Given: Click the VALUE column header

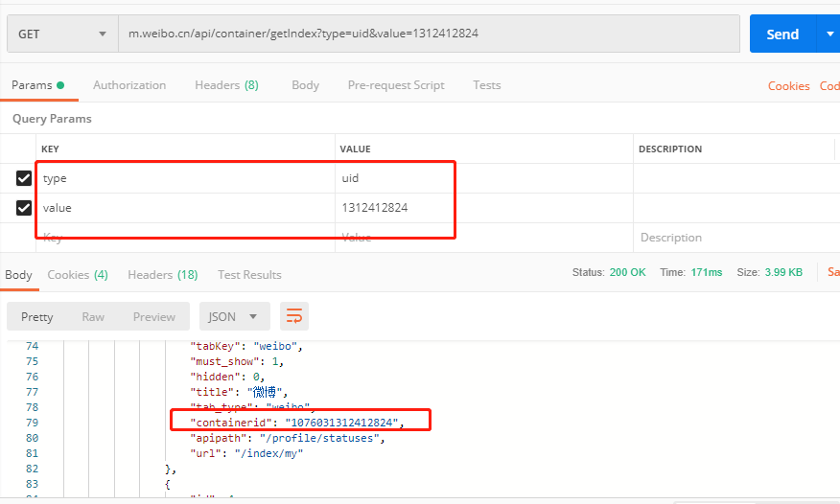Looking at the screenshot, I should pos(355,149).
